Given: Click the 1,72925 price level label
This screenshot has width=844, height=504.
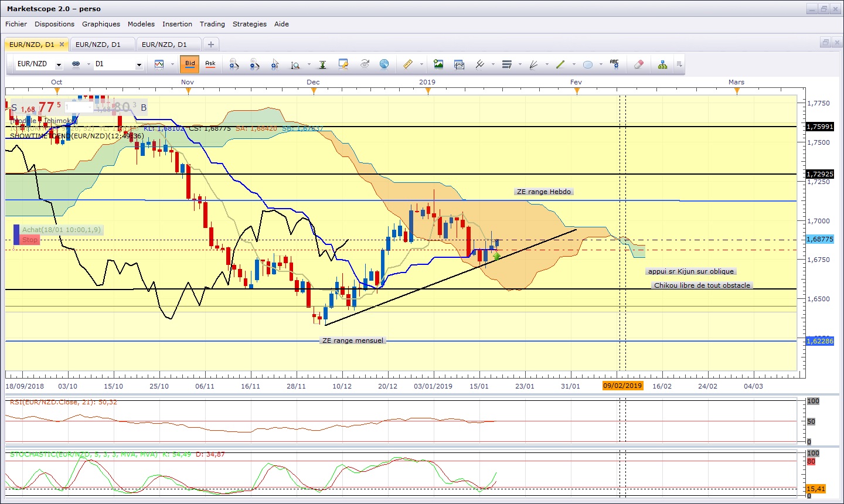Looking at the screenshot, I should [x=820, y=174].
